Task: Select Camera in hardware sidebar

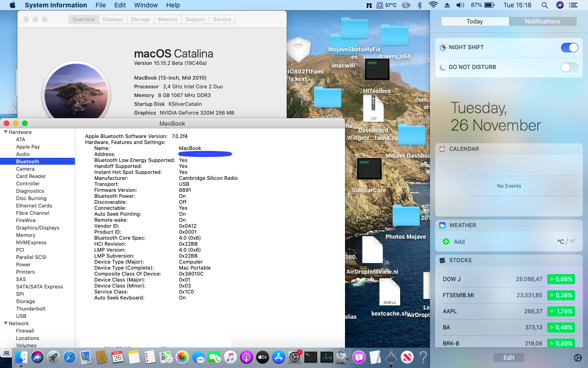Action: tap(25, 169)
